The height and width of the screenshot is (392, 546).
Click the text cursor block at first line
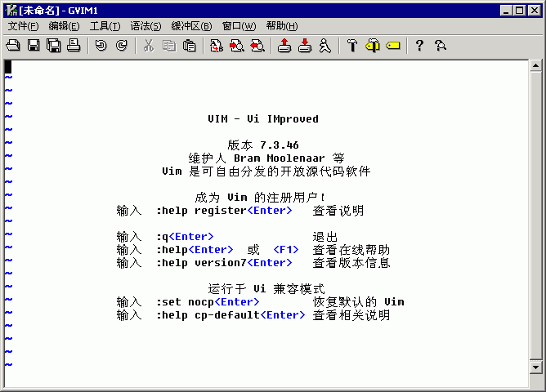tap(8, 67)
